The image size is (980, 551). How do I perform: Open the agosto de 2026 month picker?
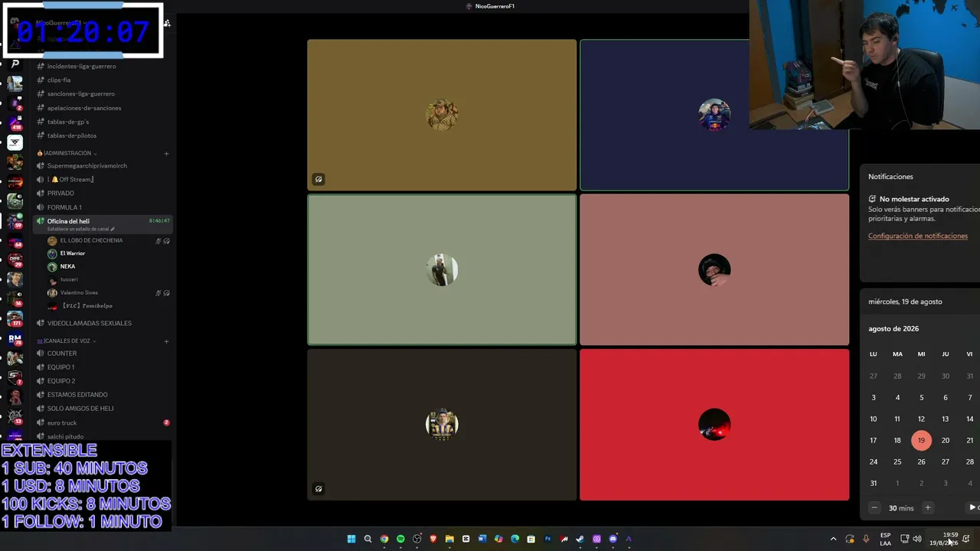893,329
